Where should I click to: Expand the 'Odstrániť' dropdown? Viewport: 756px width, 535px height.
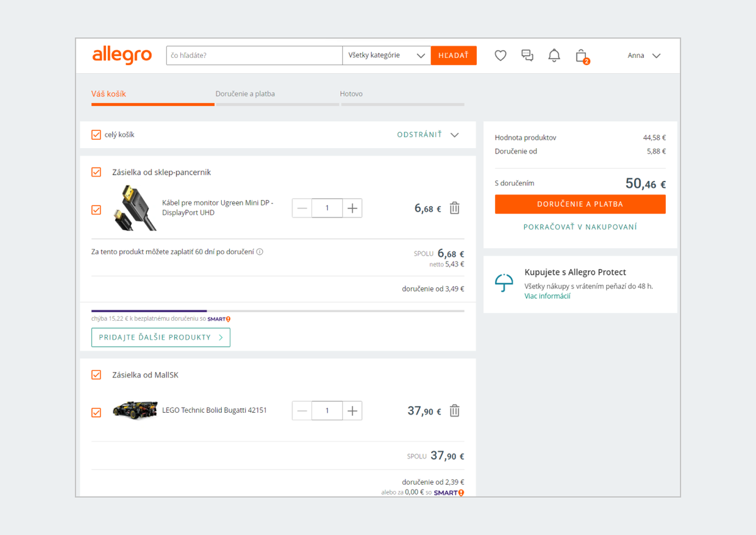point(428,135)
